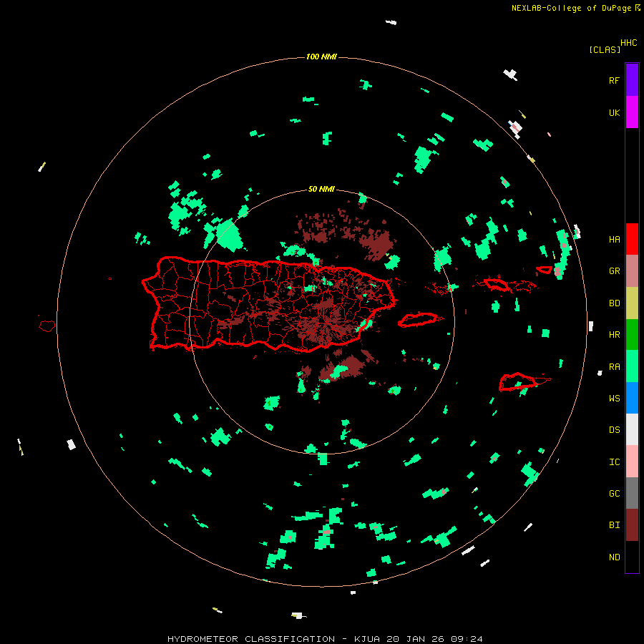Click the HHC product label
This screenshot has width=644, height=644.
(628, 43)
